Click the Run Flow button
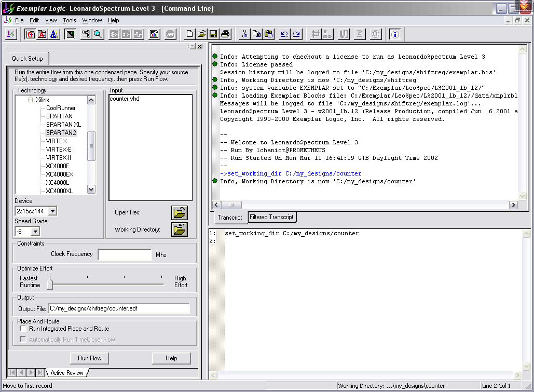 tap(90, 358)
